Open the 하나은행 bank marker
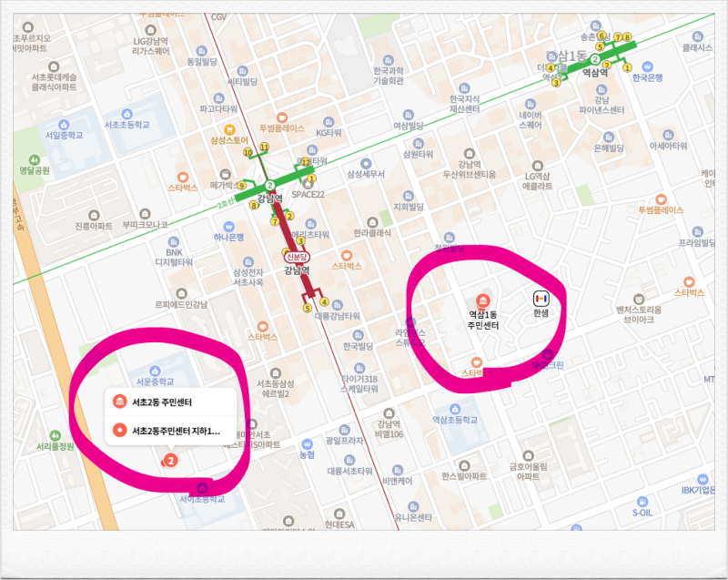 click(x=228, y=227)
